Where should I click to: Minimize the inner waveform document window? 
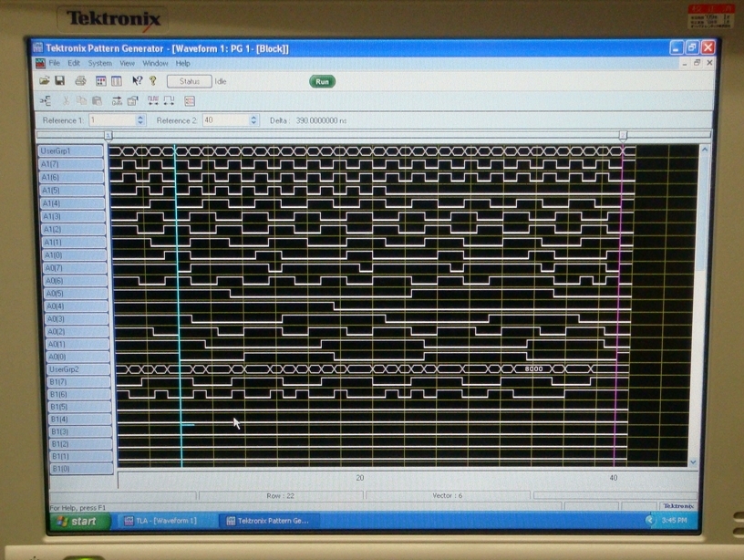coord(684,63)
